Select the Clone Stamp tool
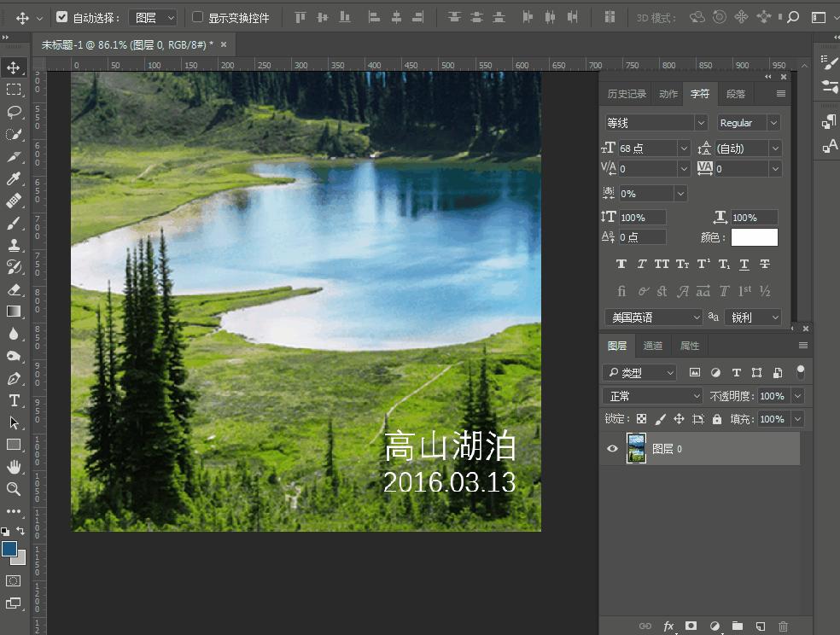This screenshot has width=840, height=635. point(14,245)
